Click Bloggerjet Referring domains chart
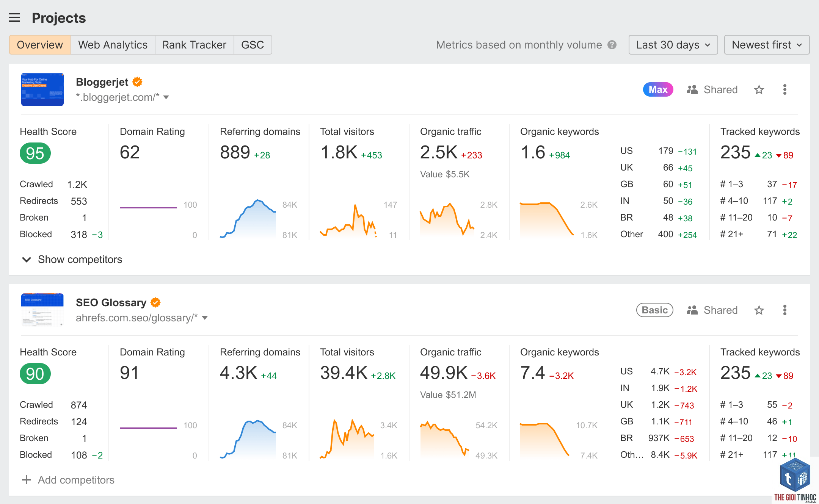The width and height of the screenshot is (819, 504). [248, 219]
